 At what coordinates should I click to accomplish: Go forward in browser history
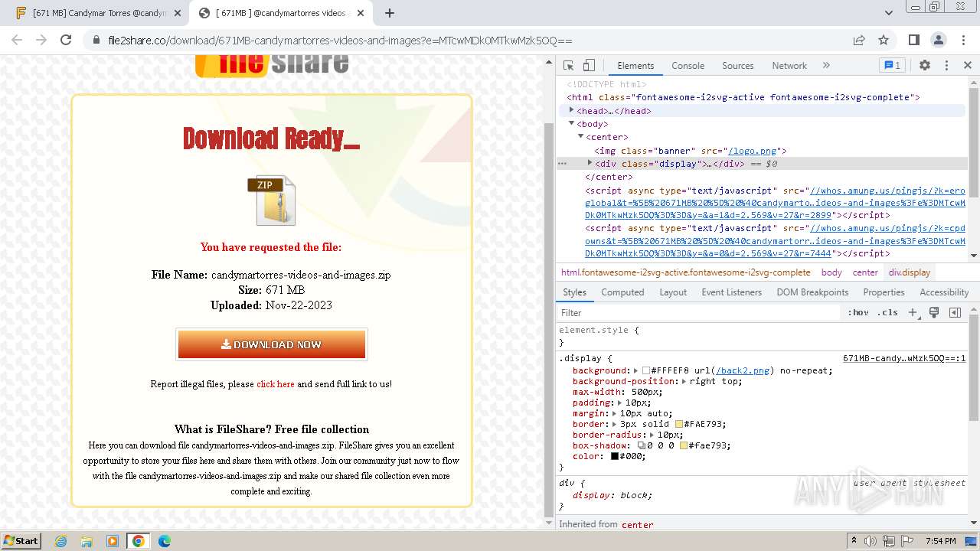click(x=41, y=40)
